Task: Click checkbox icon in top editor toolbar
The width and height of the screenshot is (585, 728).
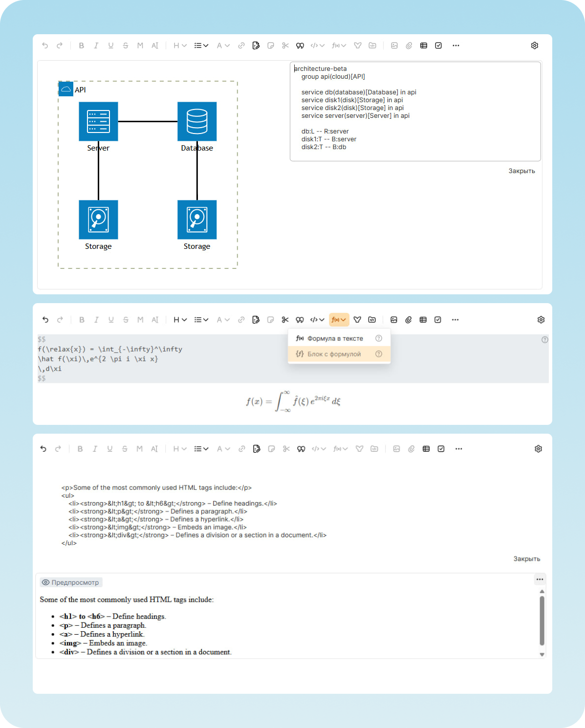Action: [x=438, y=45]
